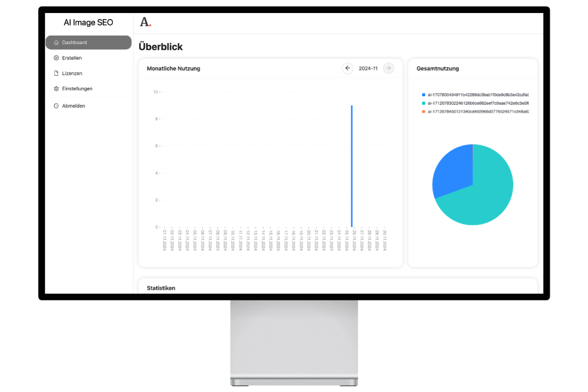
Task: Click the Statistiken panel heading
Action: coord(161,288)
